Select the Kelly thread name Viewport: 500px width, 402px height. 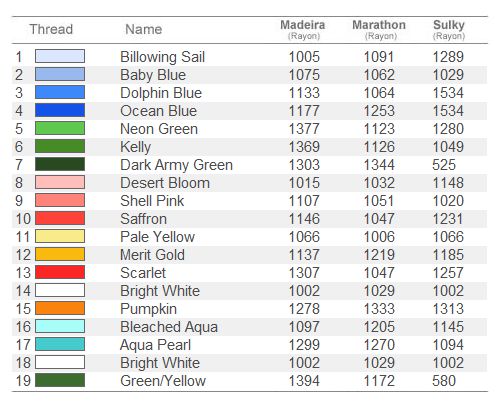point(136,147)
